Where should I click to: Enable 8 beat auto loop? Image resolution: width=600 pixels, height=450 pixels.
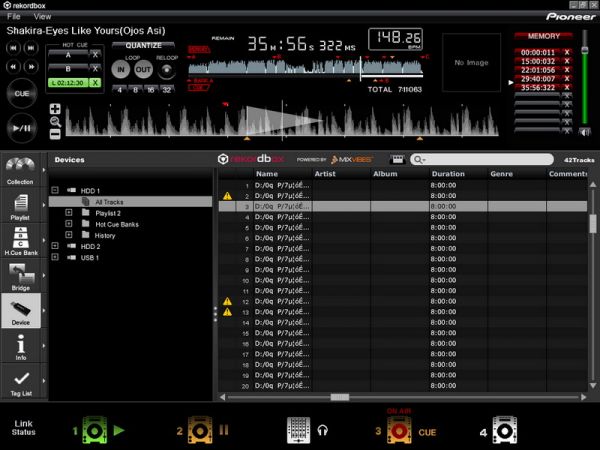(x=135, y=90)
